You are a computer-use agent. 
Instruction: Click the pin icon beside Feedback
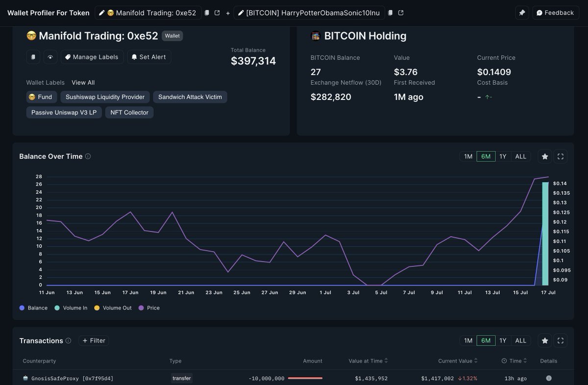522,13
